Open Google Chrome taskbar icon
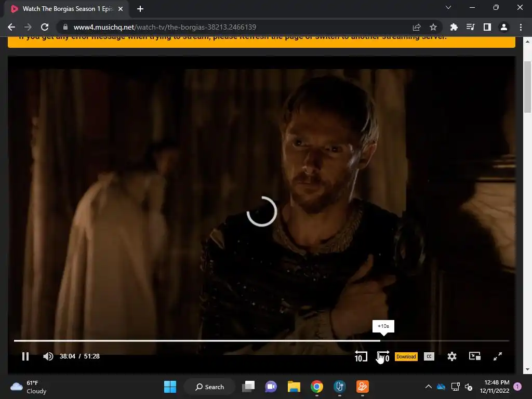The image size is (532, 399). point(316,387)
